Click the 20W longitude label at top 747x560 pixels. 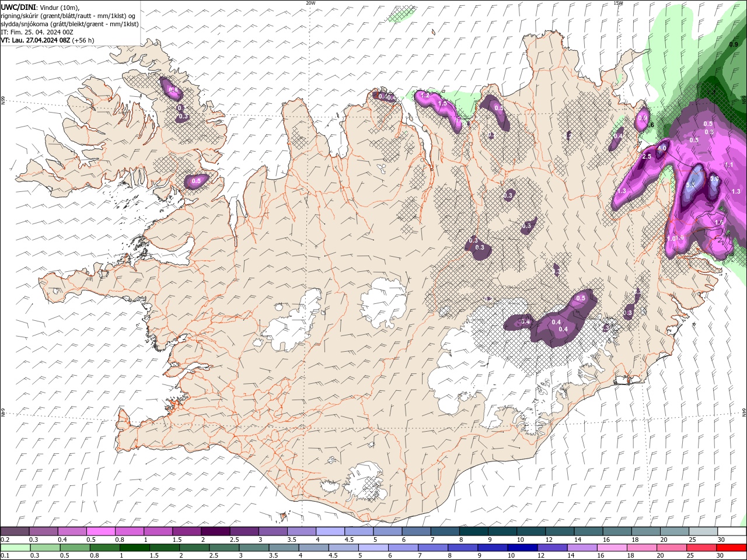(x=310, y=3)
